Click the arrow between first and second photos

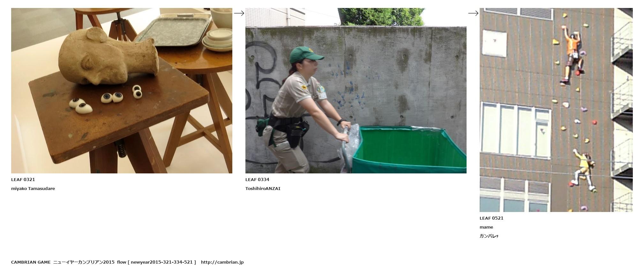tap(239, 13)
